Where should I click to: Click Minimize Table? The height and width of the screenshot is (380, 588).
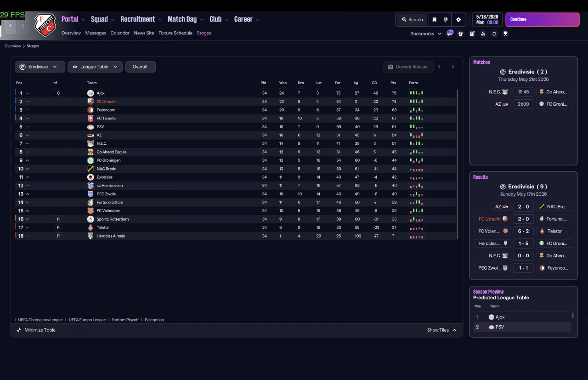pos(36,330)
